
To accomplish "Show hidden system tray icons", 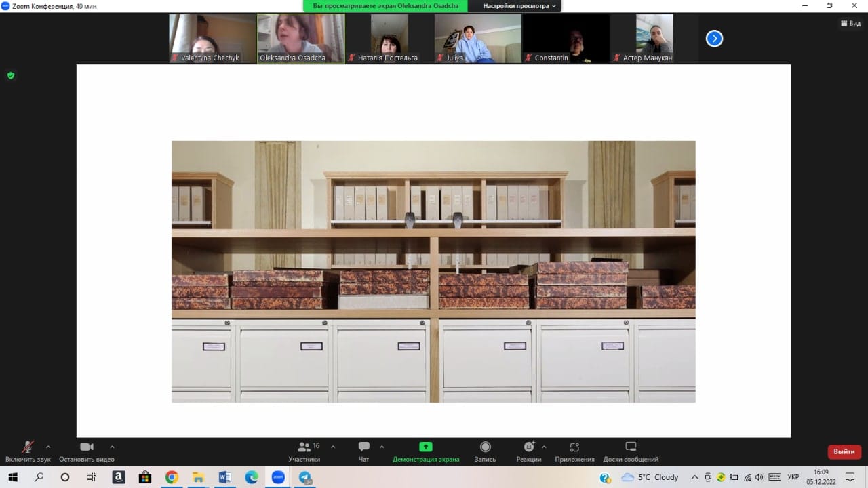I will click(x=694, y=477).
